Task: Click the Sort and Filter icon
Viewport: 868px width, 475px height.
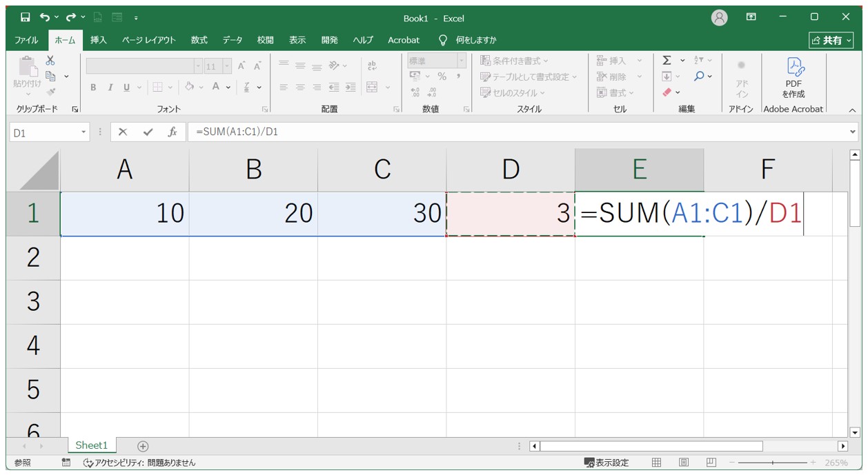Action: 699,61
